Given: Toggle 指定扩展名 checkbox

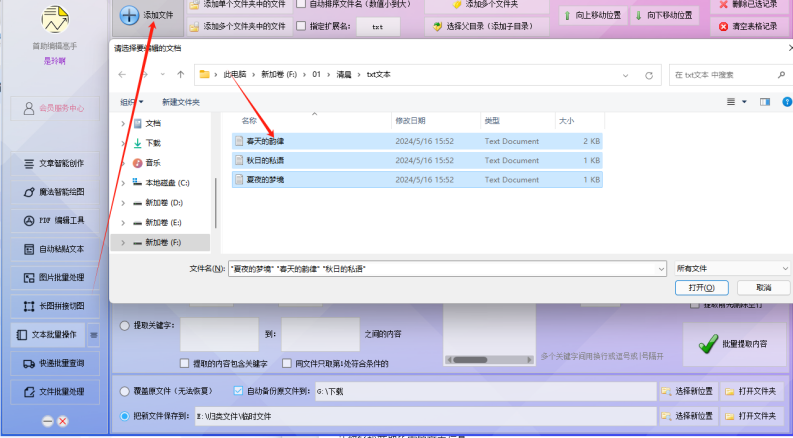Looking at the screenshot, I should tap(301, 26).
